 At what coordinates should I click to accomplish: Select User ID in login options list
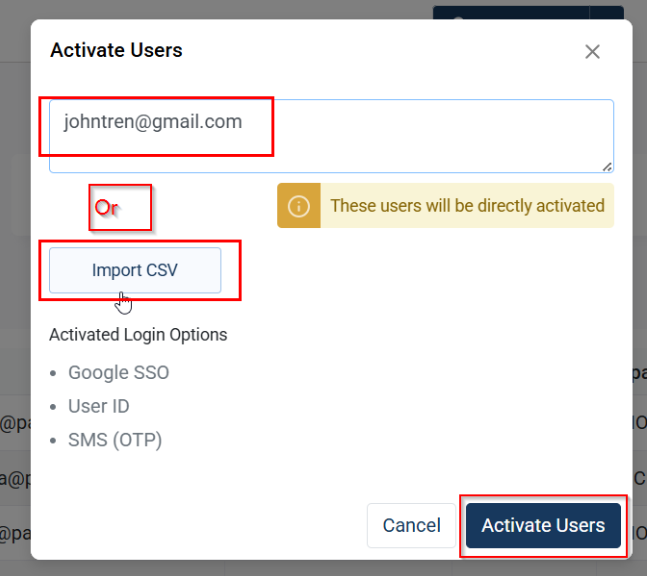(98, 406)
